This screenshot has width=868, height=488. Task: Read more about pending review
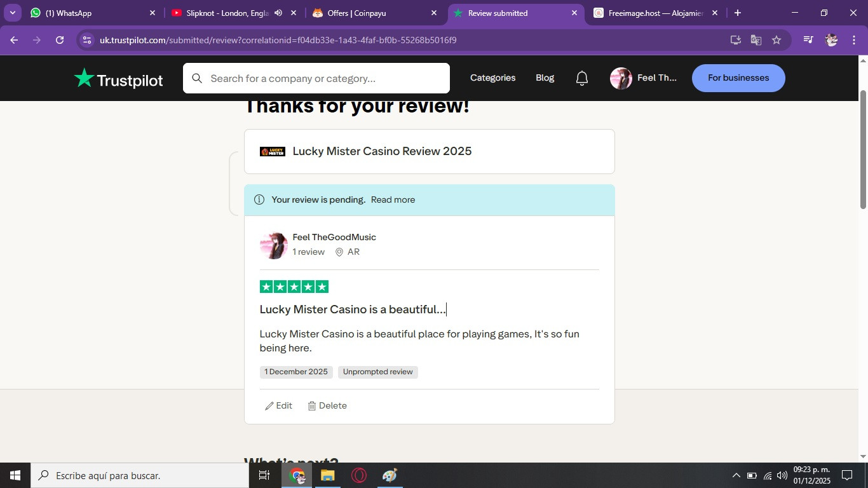[x=393, y=200]
